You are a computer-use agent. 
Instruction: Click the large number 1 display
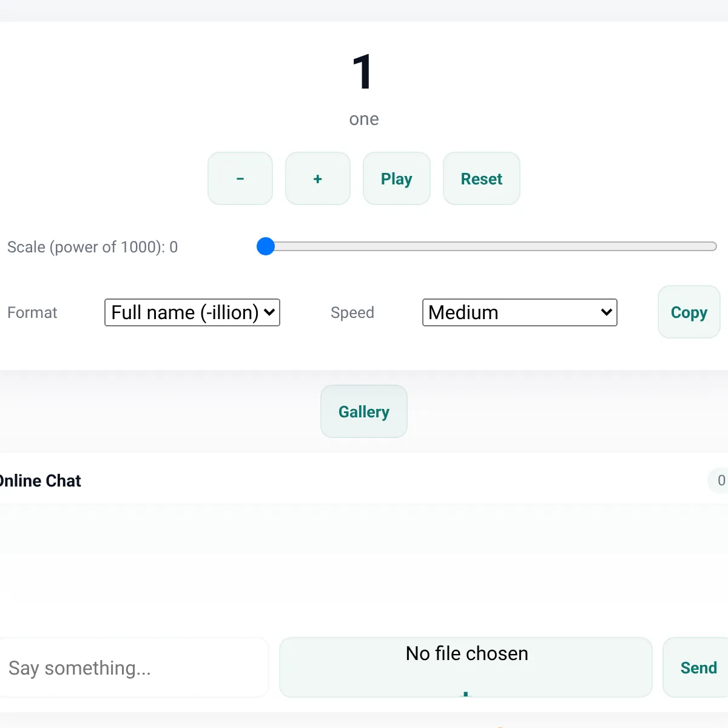click(363, 72)
